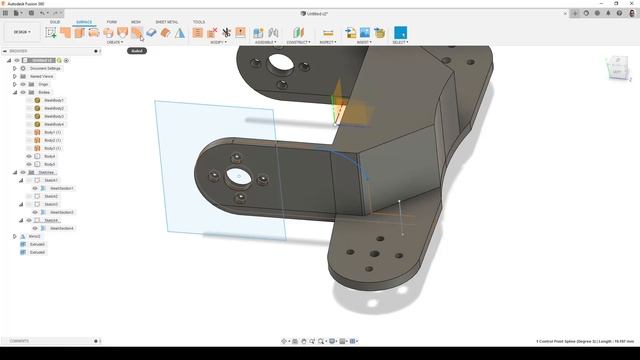This screenshot has height=360, width=640.
Task: Expand the Named Views node
Action: pyautogui.click(x=15, y=76)
